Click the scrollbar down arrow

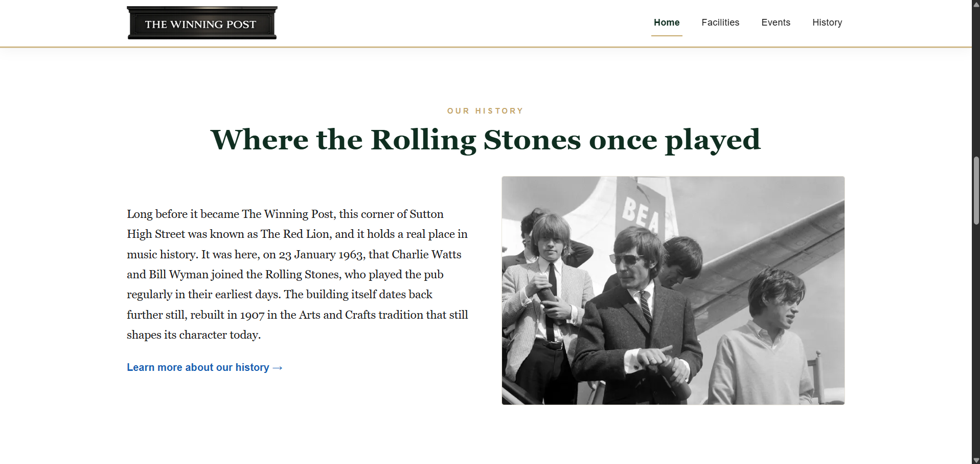[976, 460]
